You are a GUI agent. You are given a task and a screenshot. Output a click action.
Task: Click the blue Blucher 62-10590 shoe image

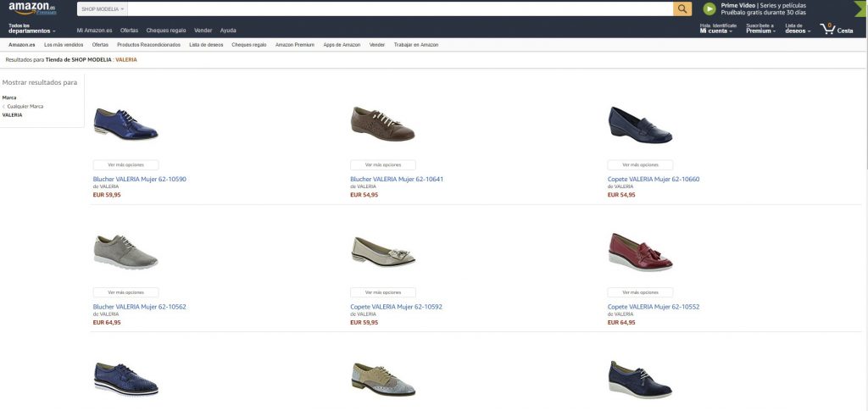[x=125, y=125]
